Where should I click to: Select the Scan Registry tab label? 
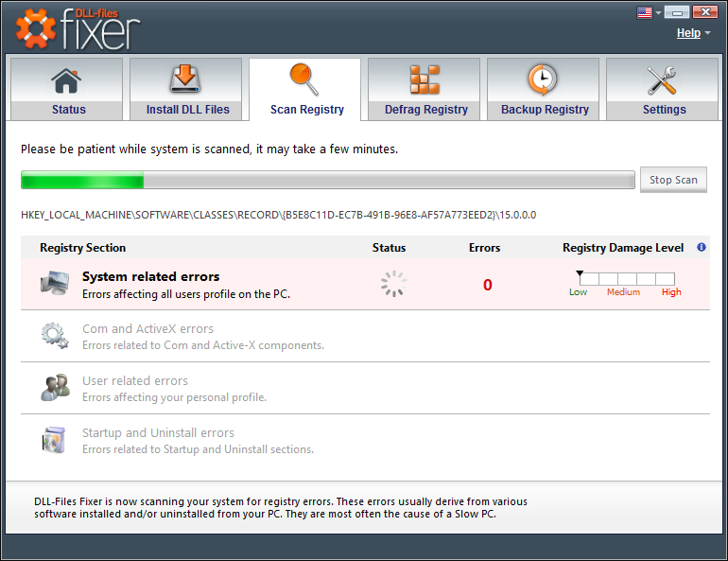(x=307, y=110)
